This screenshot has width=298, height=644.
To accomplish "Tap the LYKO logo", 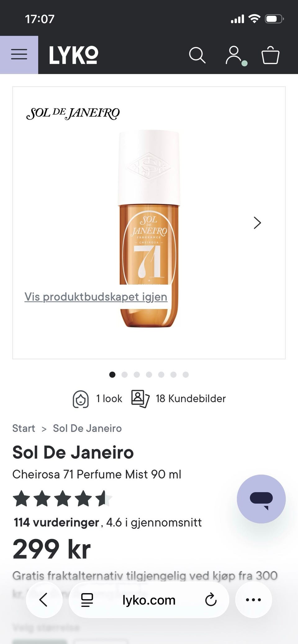I will coord(74,55).
